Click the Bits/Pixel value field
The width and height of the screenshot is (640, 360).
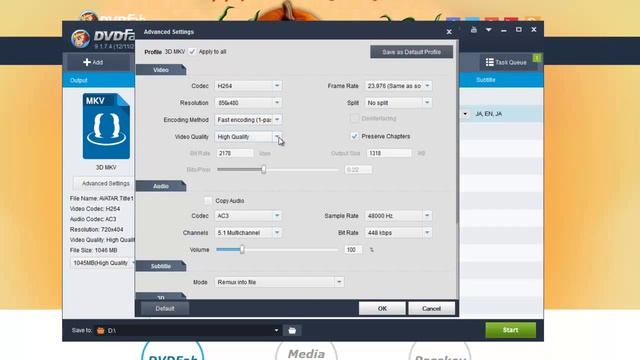tap(358, 169)
